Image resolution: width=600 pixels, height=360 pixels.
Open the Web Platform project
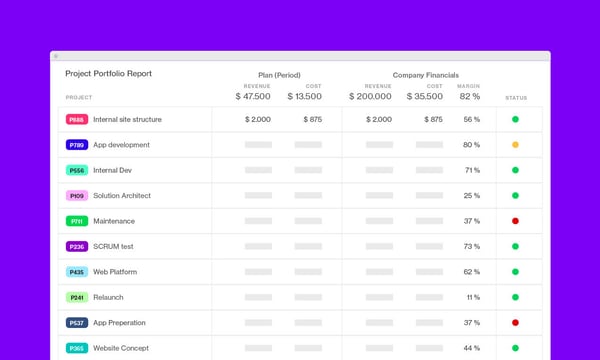click(115, 272)
